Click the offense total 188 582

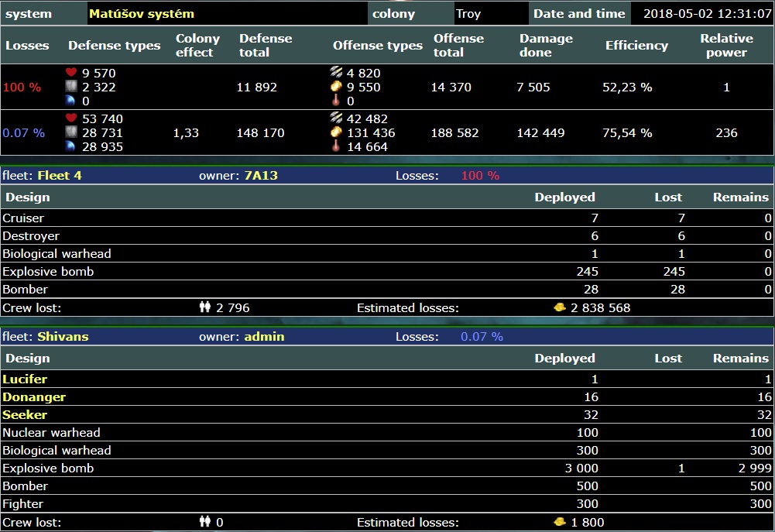[454, 133]
